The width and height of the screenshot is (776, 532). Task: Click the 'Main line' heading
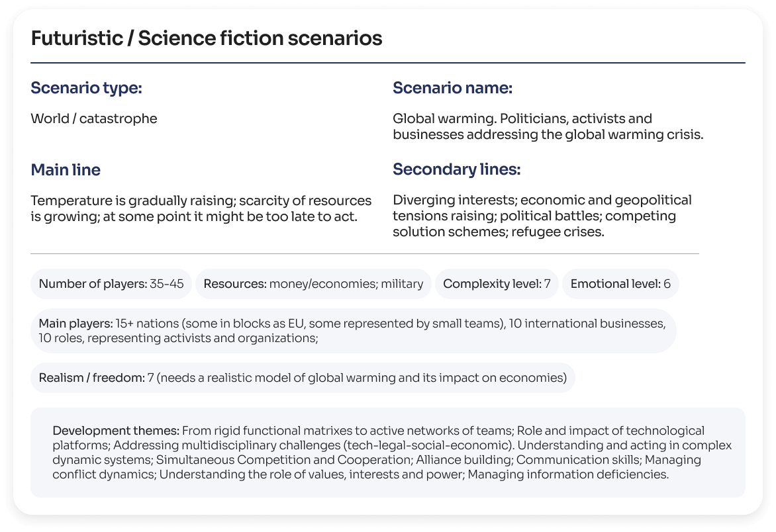[66, 170]
